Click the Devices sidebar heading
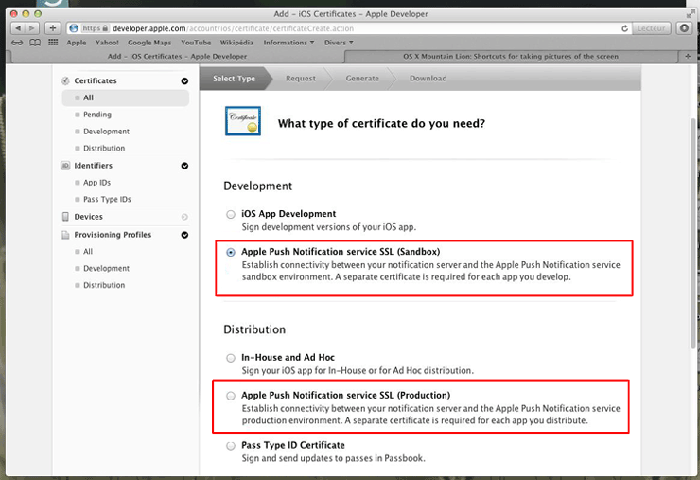 [88, 217]
